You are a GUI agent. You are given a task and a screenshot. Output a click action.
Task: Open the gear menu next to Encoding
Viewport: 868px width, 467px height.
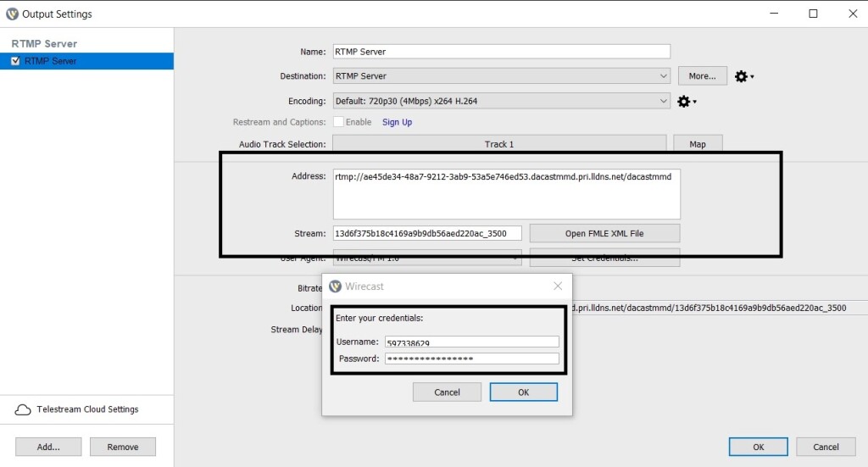687,101
